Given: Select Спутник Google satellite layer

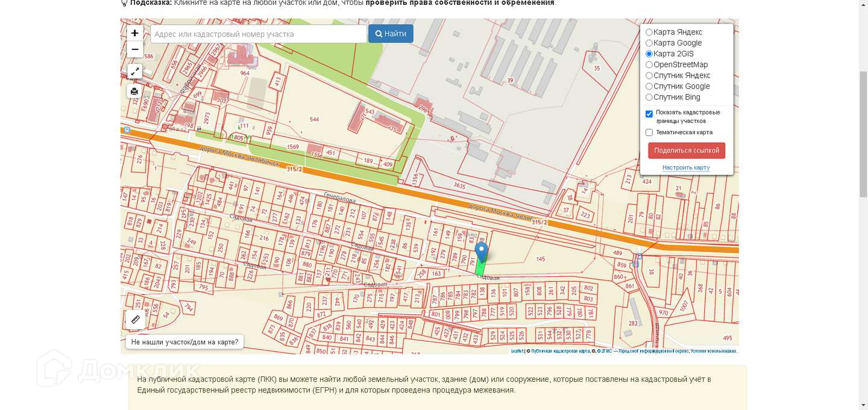Looking at the screenshot, I should (x=649, y=86).
